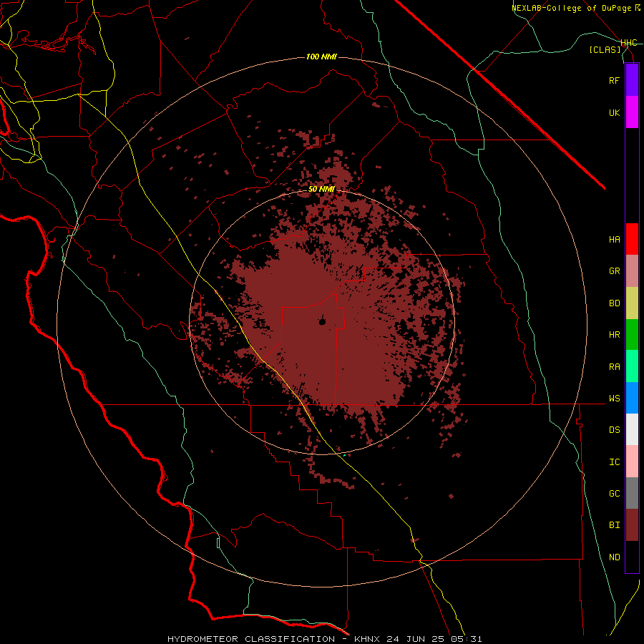Select the IC light pink legend swatch

pyautogui.click(x=632, y=462)
